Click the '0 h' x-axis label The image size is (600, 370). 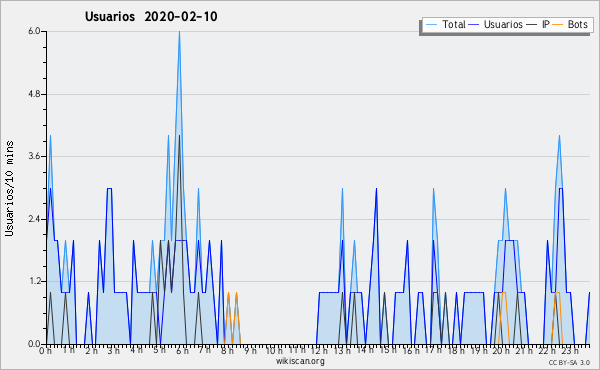tap(46, 350)
